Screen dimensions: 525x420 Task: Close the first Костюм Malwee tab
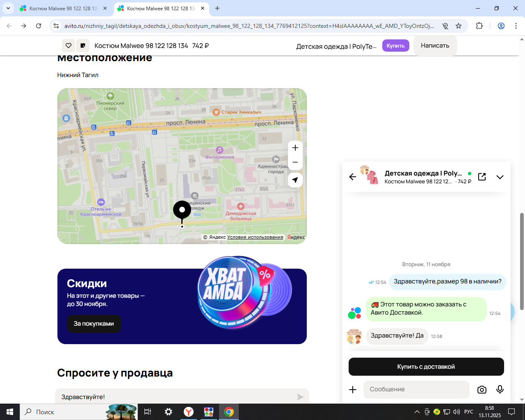105,8
